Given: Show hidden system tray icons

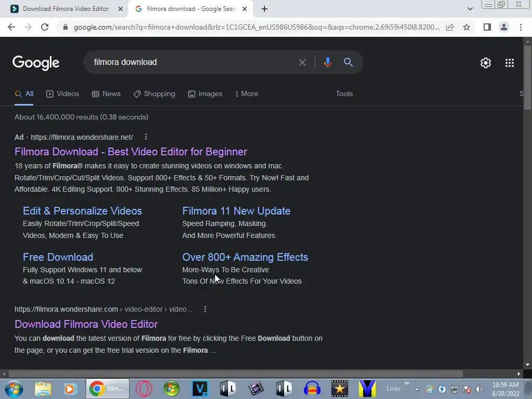Looking at the screenshot, I should point(417,390).
